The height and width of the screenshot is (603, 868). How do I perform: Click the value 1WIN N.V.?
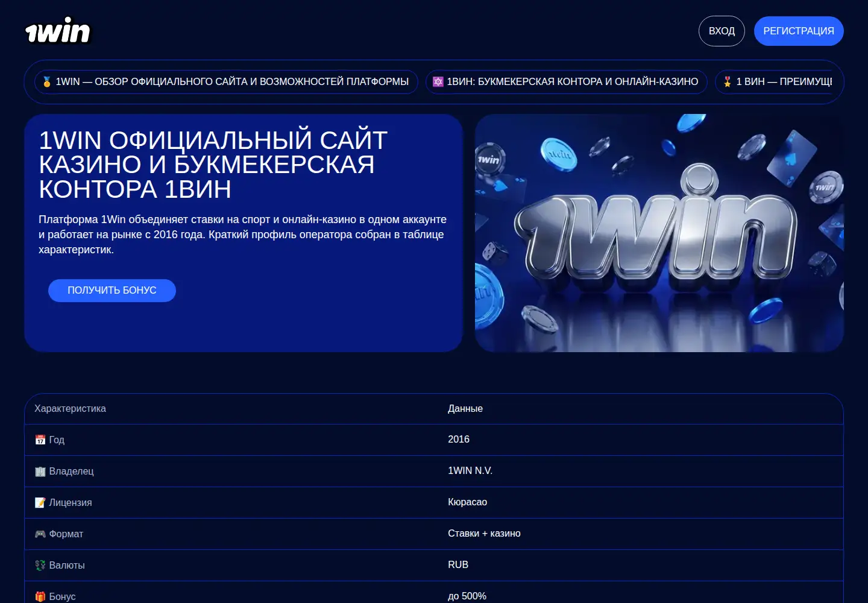470,470
